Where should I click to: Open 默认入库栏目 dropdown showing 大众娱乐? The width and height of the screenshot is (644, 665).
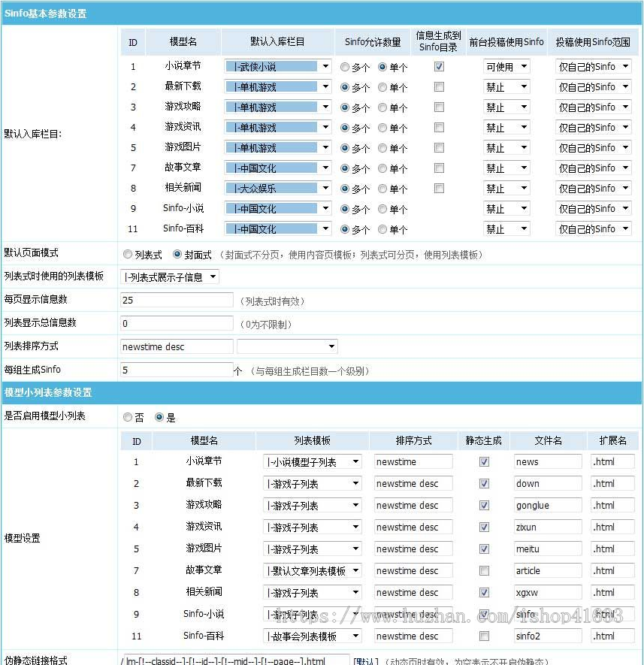[278, 189]
